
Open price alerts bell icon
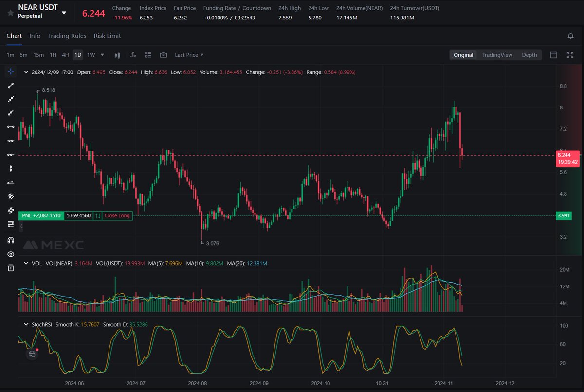[x=570, y=36]
